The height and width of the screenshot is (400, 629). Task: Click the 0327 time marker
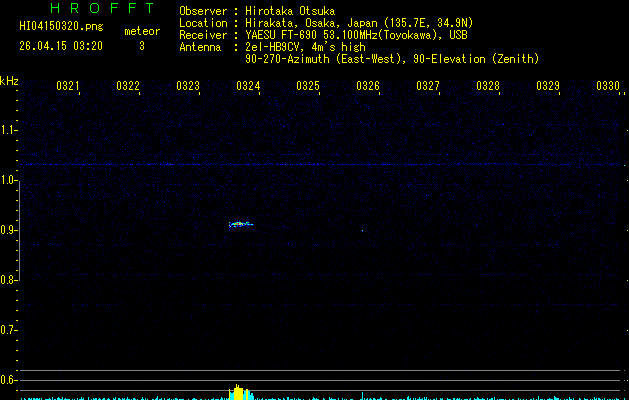pyautogui.click(x=428, y=86)
